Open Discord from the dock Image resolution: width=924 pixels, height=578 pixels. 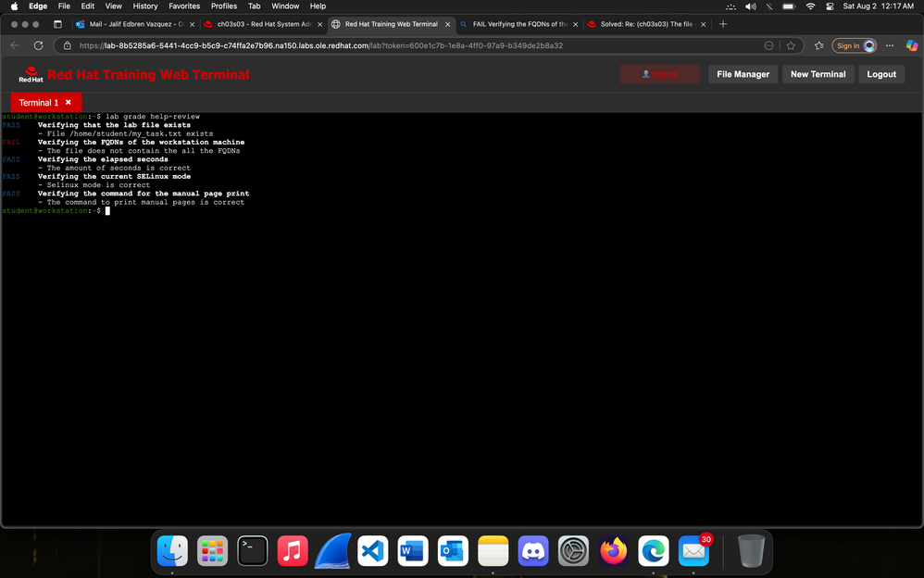533,551
